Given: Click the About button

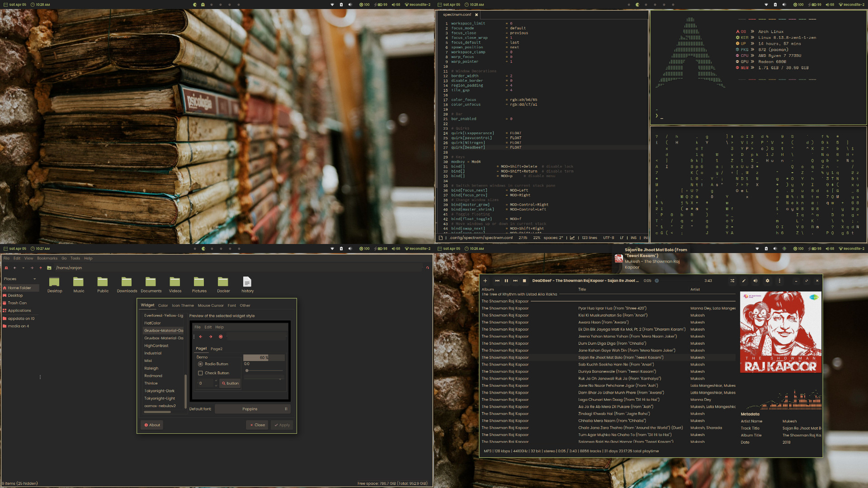Looking at the screenshot, I should click(152, 425).
